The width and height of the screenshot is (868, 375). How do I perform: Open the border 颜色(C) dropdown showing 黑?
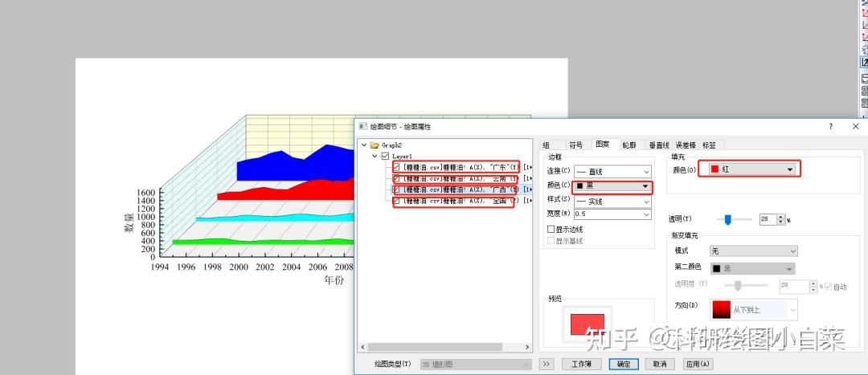[x=612, y=187]
